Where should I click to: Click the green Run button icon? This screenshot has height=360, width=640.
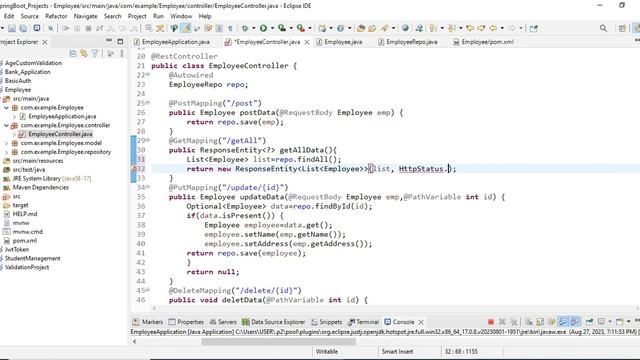[x=263, y=28]
